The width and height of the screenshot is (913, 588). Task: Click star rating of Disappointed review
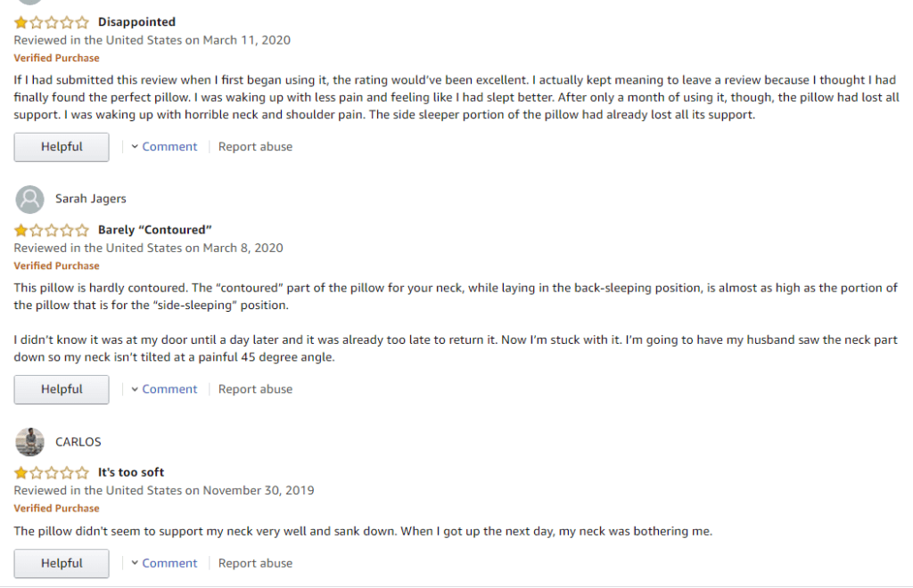(51, 22)
